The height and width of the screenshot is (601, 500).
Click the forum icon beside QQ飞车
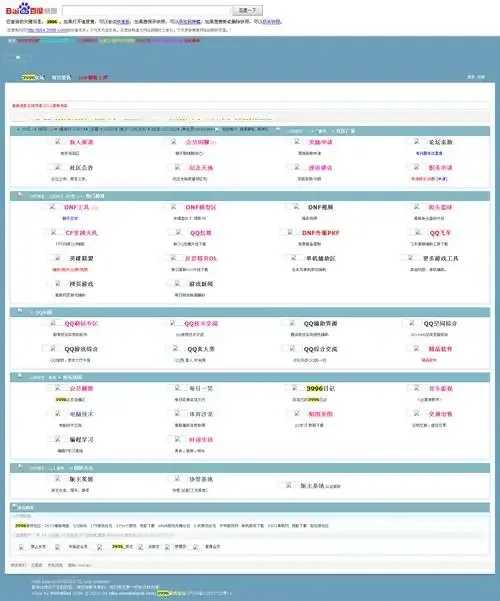click(x=418, y=232)
